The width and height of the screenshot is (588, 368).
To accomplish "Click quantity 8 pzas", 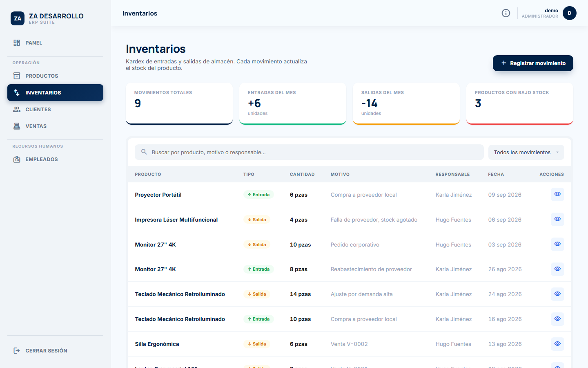I will coord(298,269).
